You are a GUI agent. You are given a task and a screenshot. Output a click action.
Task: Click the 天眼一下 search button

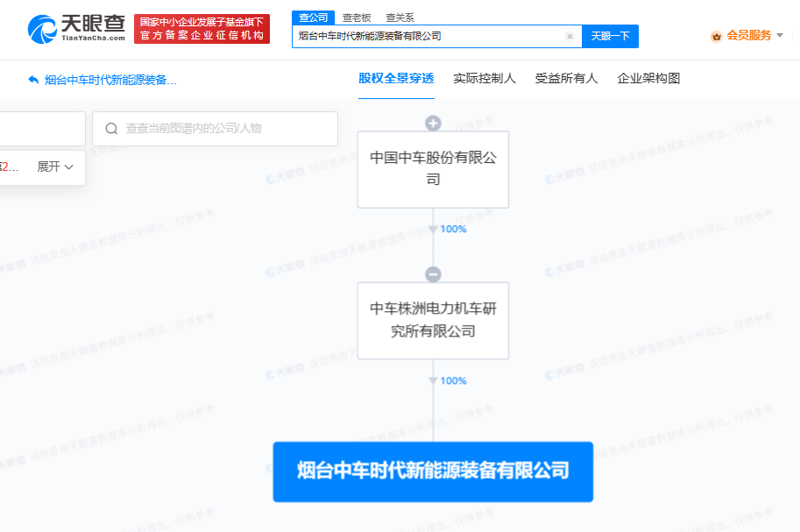610,36
